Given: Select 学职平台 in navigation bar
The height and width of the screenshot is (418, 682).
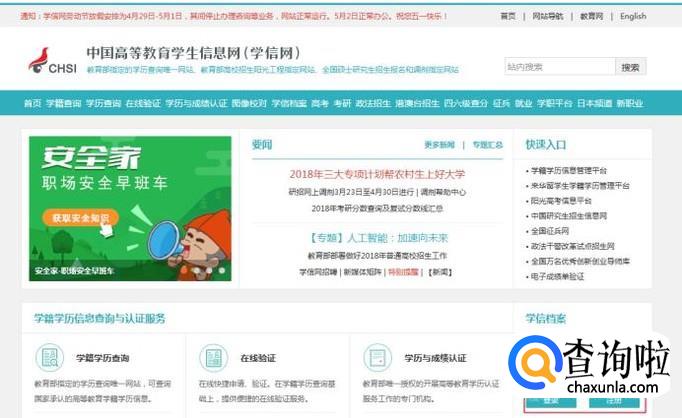Looking at the screenshot, I should 555,103.
